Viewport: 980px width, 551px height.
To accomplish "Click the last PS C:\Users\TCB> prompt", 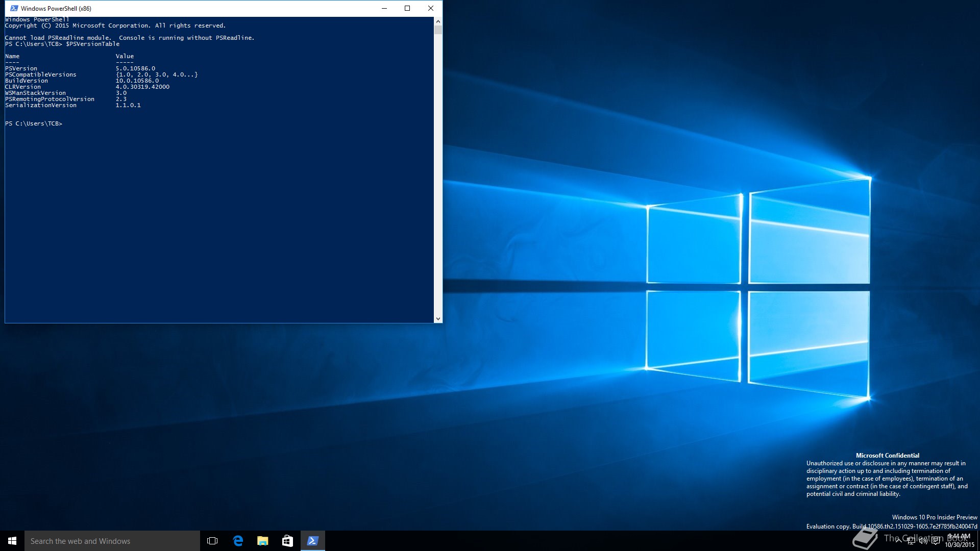I will coord(34,123).
